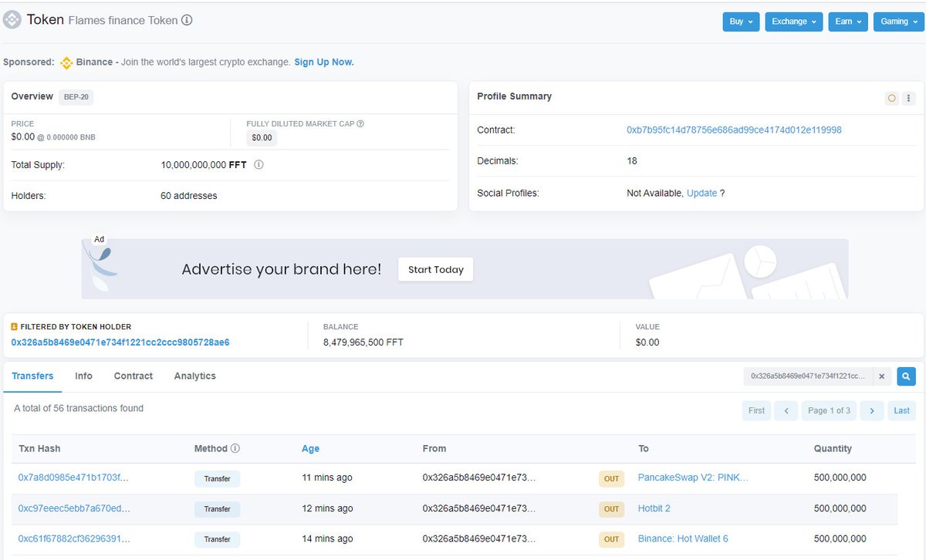The width and height of the screenshot is (926, 560).
Task: Go to the next transfers page chevron
Action: [x=872, y=410]
